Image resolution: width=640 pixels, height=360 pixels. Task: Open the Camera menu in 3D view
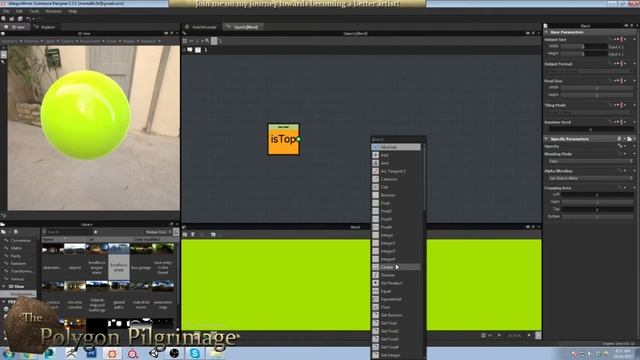click(x=68, y=41)
